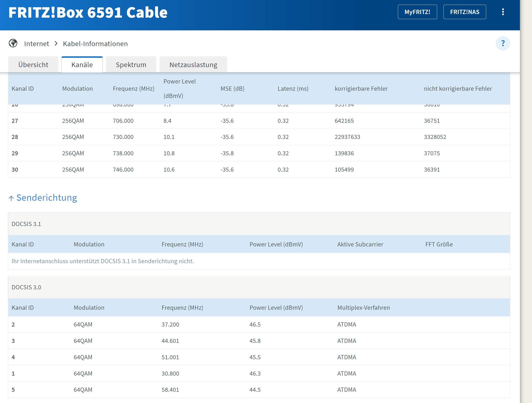Click the nicht korrigierbare Fehler column header
532x403 pixels.
458,89
